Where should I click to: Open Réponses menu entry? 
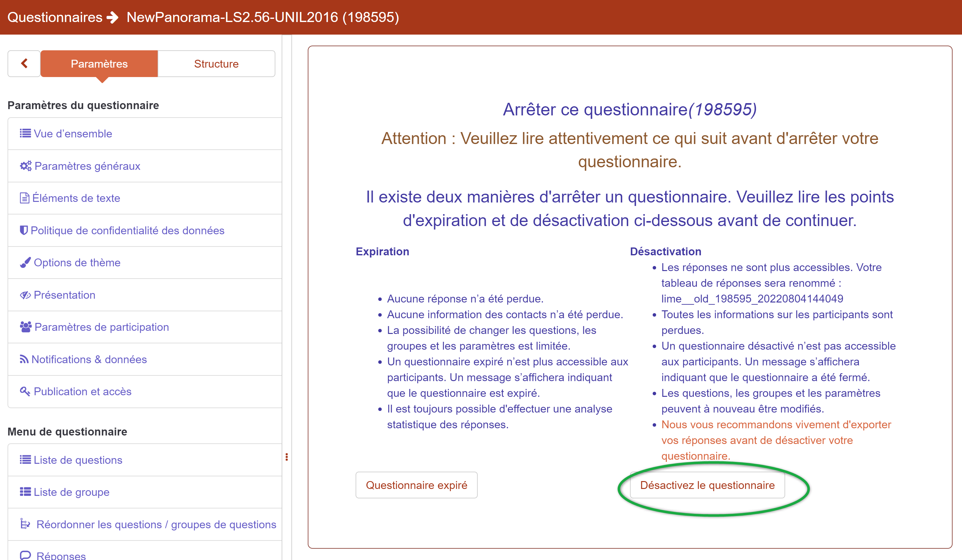pyautogui.click(x=61, y=555)
